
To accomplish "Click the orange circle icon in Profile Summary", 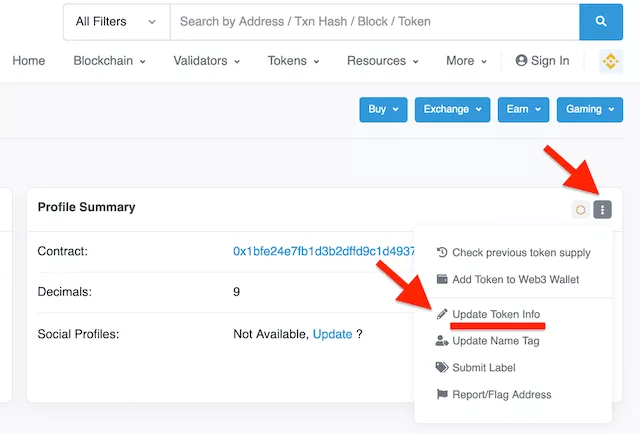I will [x=580, y=209].
